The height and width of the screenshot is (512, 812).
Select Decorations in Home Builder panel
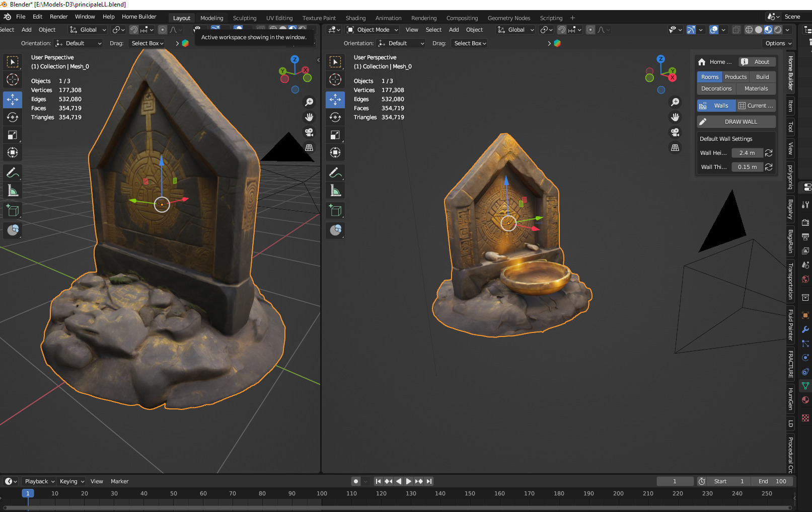(716, 89)
